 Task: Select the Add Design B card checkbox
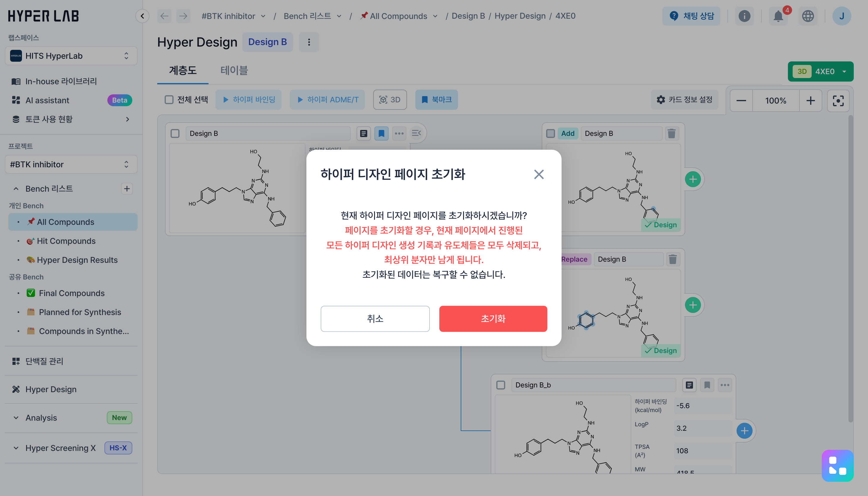coord(550,133)
